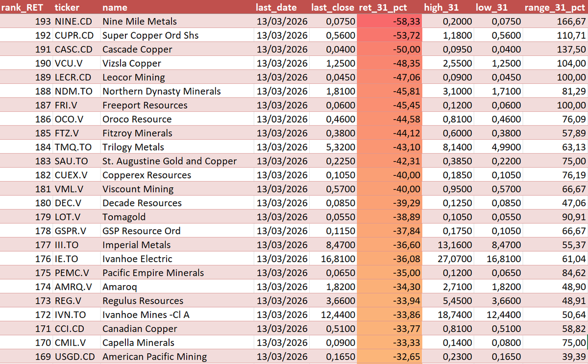
Task: Click the -45,45 return cell
Action: pyautogui.click(x=390, y=105)
